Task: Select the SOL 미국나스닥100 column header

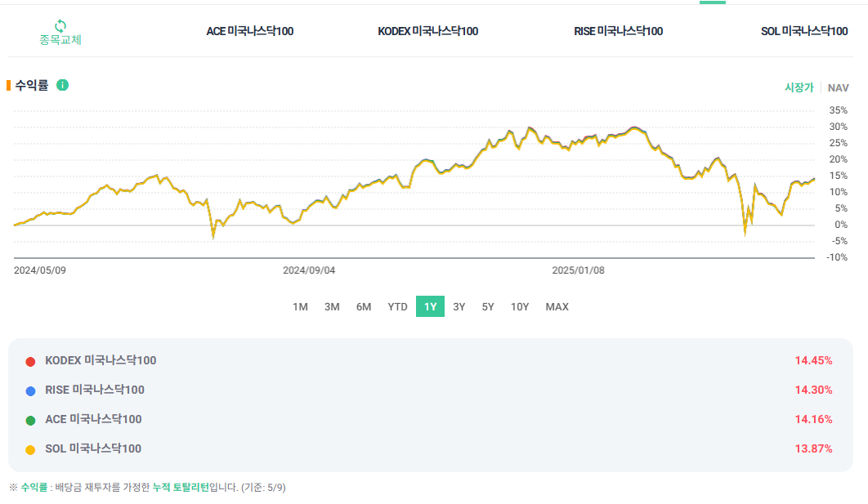Action: point(804,32)
